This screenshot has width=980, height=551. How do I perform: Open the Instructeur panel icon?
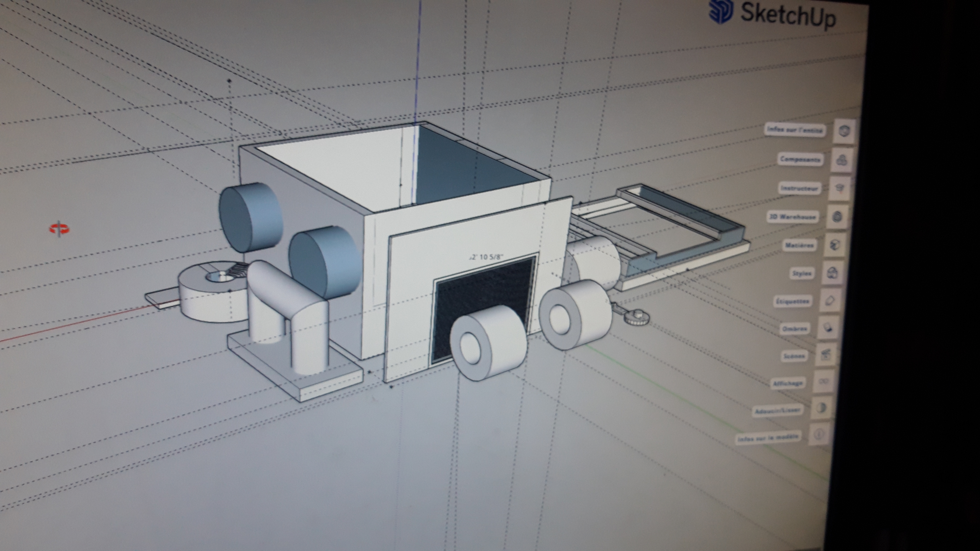840,189
